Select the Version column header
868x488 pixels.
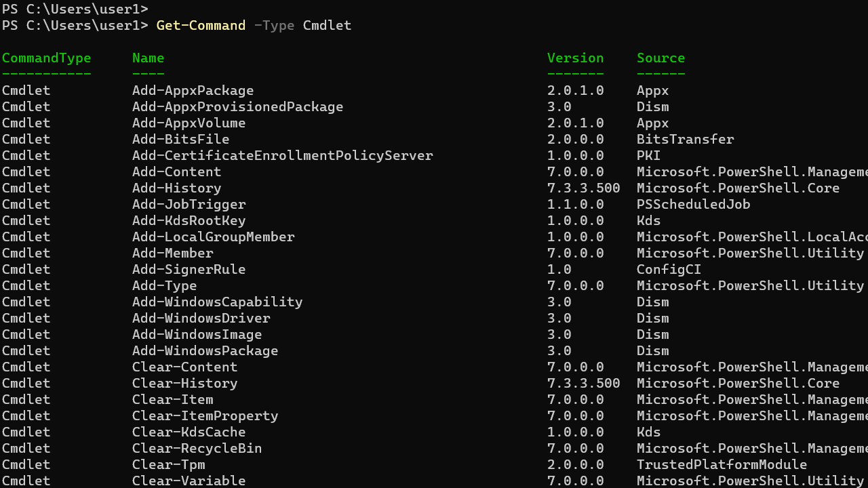pos(575,58)
